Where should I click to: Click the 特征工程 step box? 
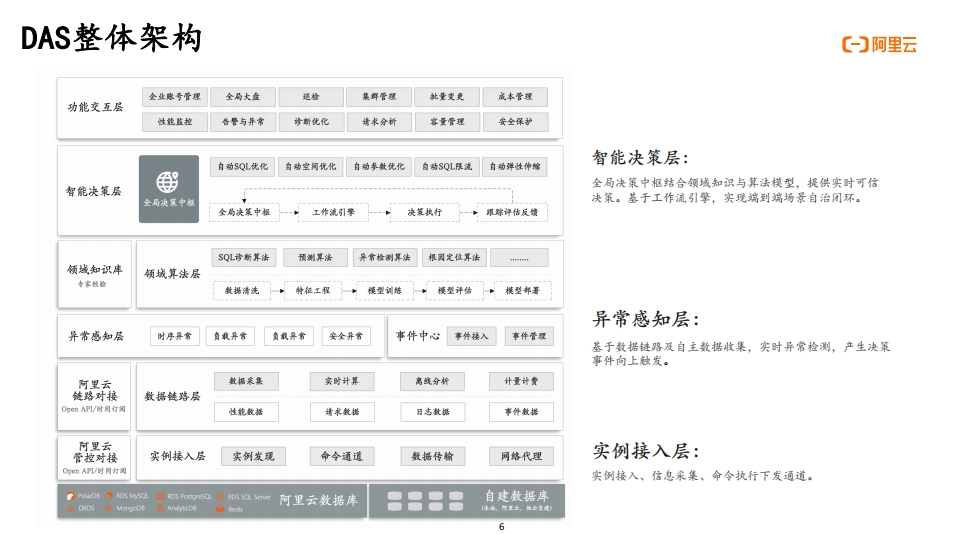[313, 291]
